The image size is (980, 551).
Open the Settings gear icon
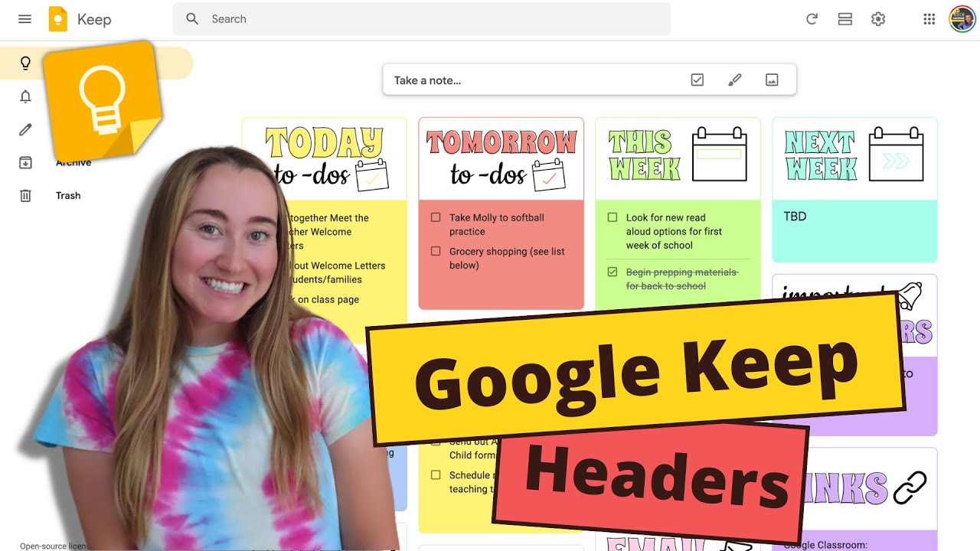[x=878, y=19]
